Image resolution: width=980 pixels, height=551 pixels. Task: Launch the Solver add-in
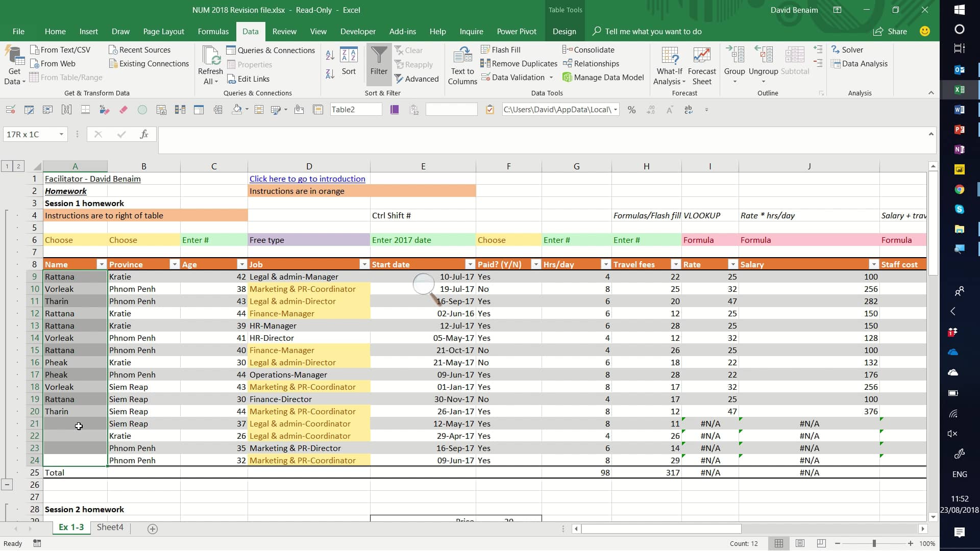(x=847, y=49)
